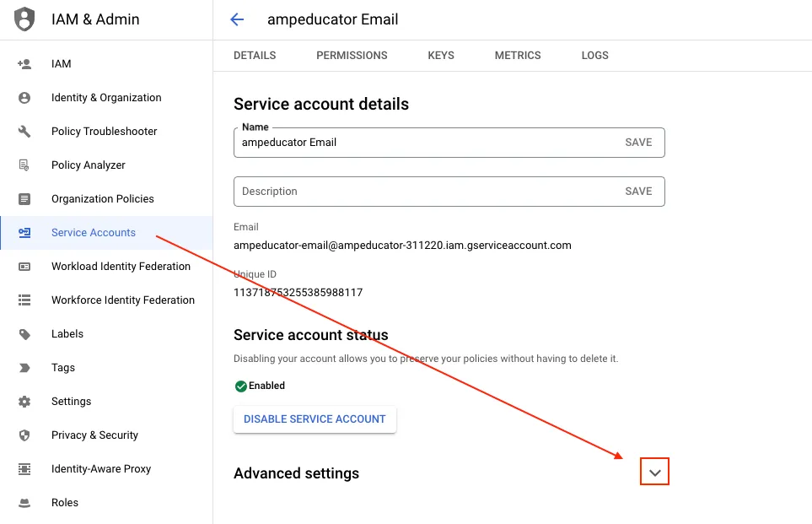Click the Settings gear icon
The image size is (812, 524).
pos(24,402)
